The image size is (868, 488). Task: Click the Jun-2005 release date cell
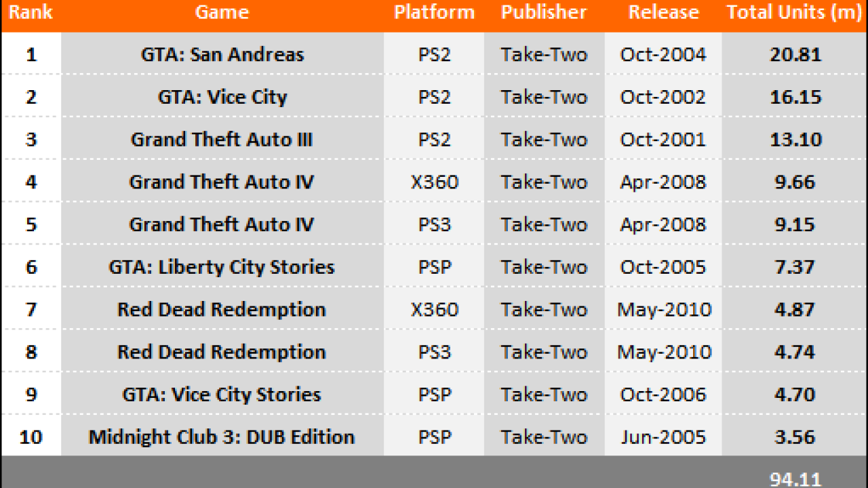[663, 437]
